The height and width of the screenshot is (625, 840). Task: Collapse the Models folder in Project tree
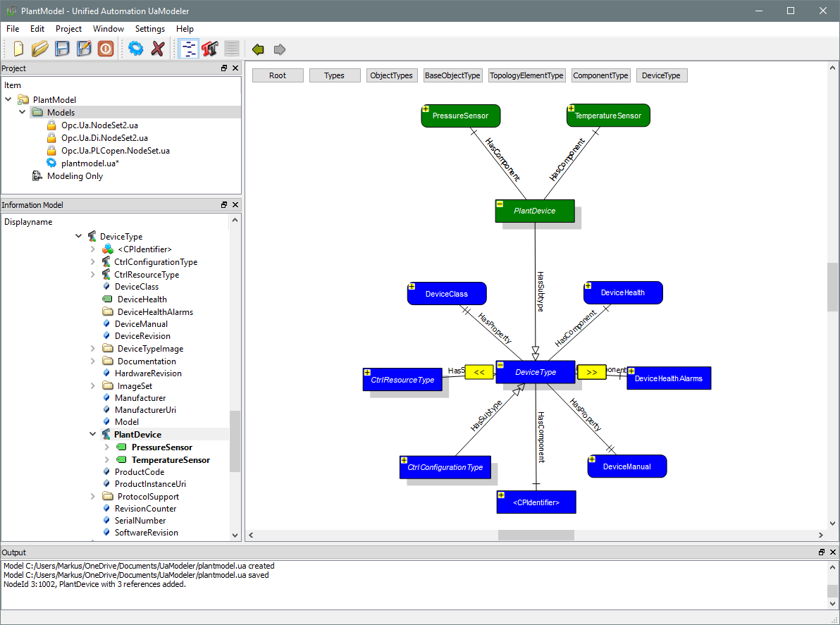pyautogui.click(x=23, y=113)
